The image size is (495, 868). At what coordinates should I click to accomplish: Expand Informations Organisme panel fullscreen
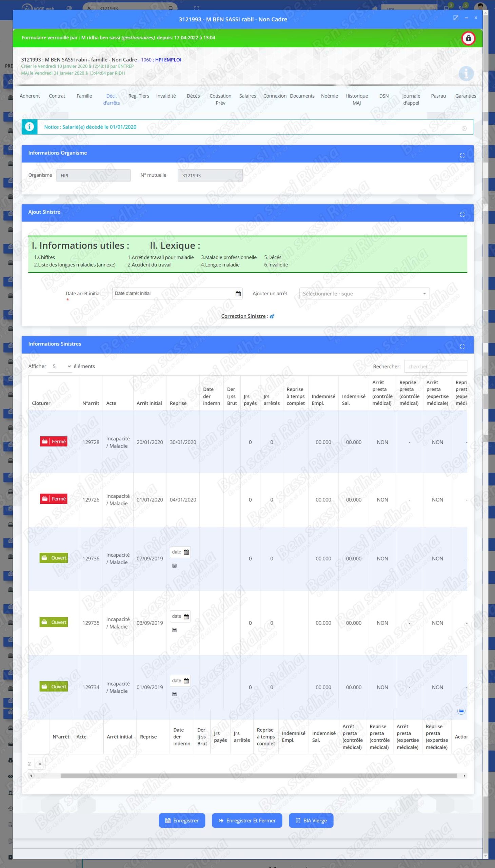coord(462,155)
